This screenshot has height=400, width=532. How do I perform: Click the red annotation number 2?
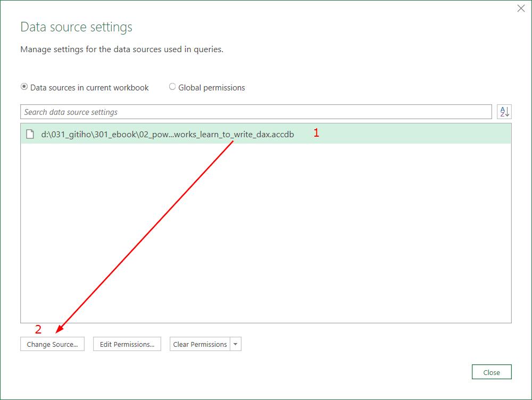(38, 329)
